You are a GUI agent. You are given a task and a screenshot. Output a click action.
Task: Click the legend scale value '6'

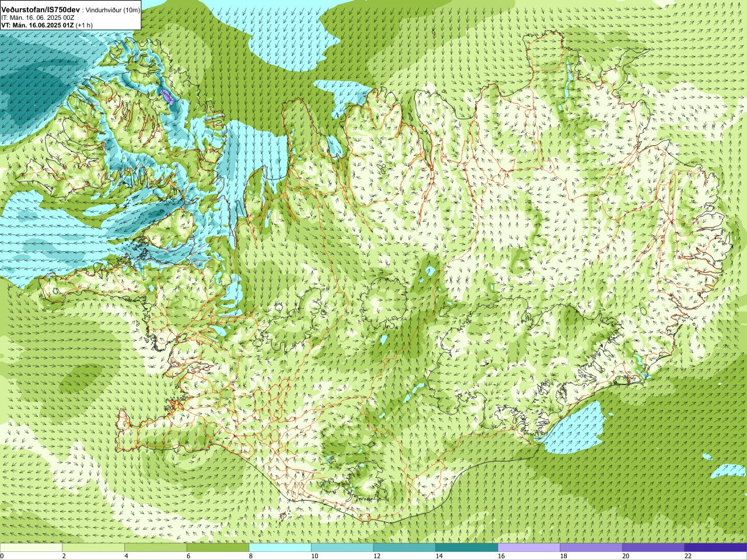[189, 556]
